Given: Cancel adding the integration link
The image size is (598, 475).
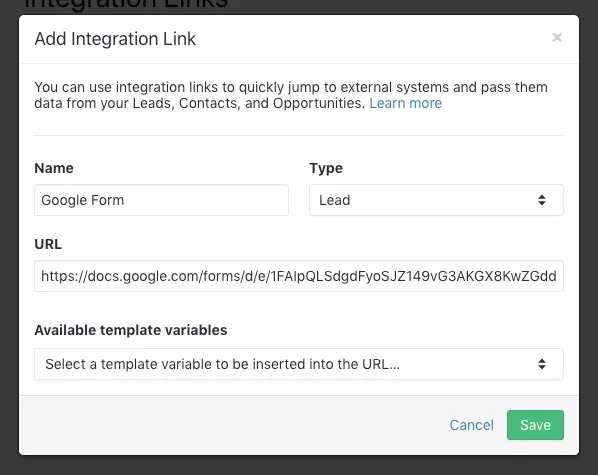Looking at the screenshot, I should pyautogui.click(x=471, y=425).
